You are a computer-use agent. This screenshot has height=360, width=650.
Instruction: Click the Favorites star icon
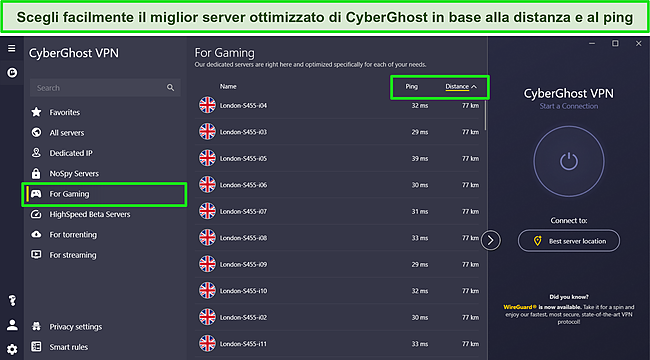[x=36, y=112]
